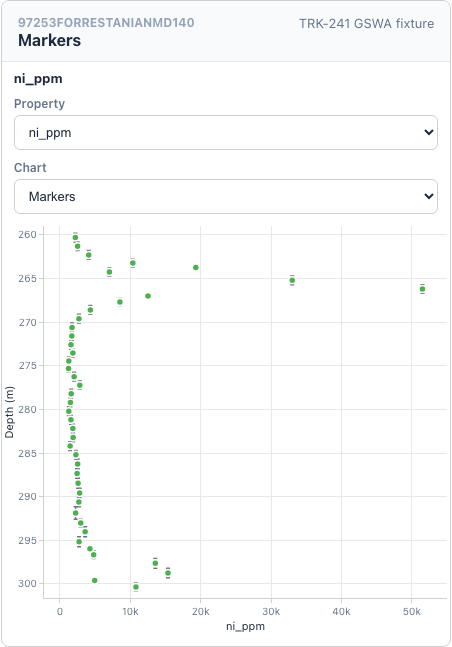Screen dimensions: 452x647
Task: Click the 290 depth tick label
Action: (x=28, y=496)
